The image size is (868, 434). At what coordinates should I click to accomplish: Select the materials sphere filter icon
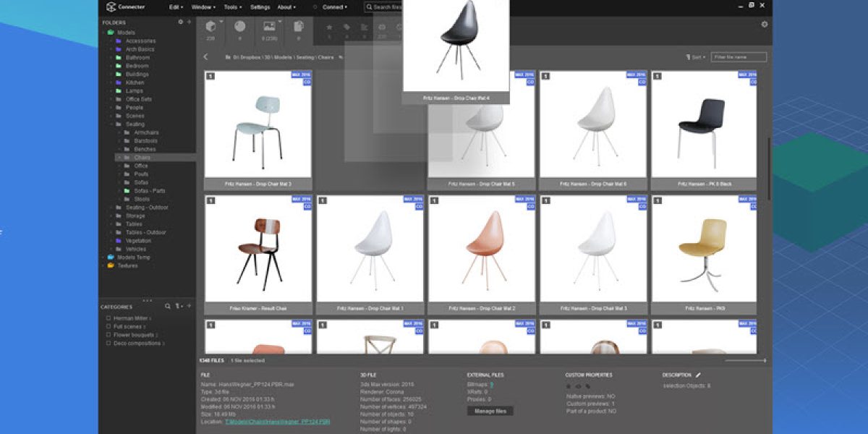click(239, 27)
